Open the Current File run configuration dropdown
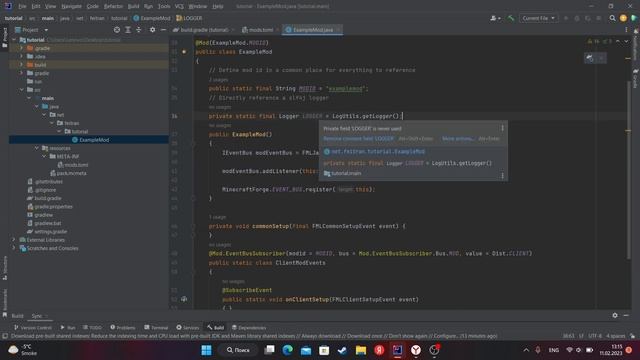Image resolution: width=640 pixels, height=360 pixels. click(x=538, y=18)
